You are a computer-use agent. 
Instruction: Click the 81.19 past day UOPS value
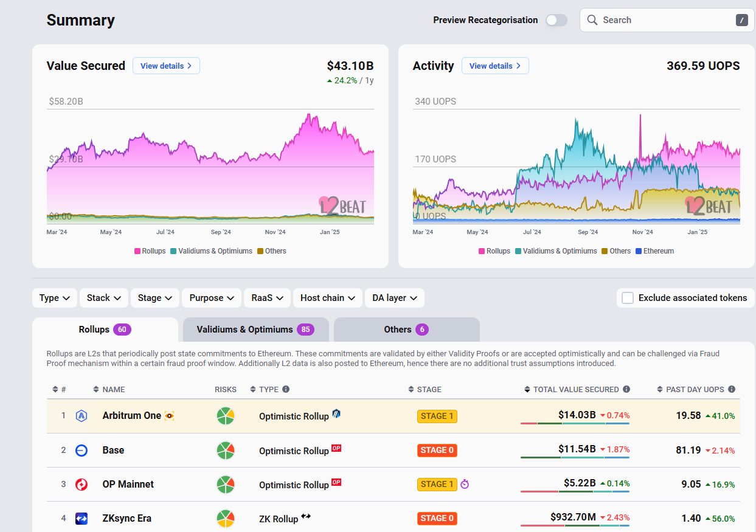[x=688, y=451]
